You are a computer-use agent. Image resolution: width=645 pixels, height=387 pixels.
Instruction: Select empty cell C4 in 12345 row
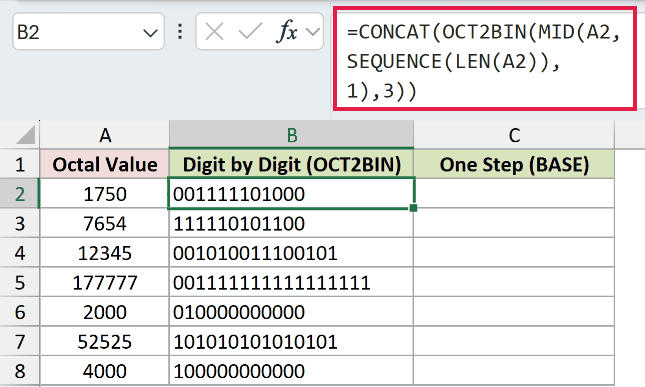point(514,253)
